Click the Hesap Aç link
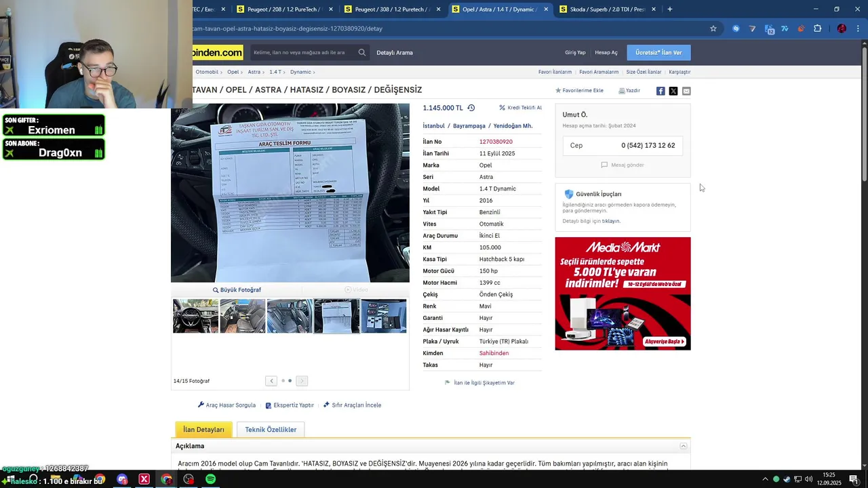Screen dimensions: 868x488 click(606, 52)
